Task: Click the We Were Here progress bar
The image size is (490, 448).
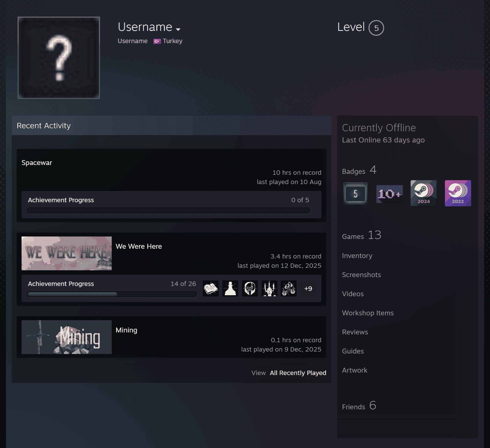Action: pos(112,294)
